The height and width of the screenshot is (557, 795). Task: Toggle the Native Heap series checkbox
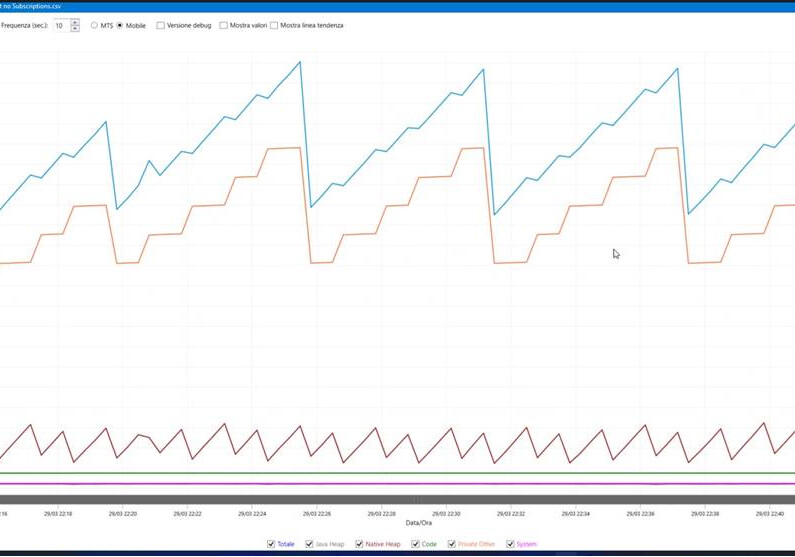click(x=359, y=544)
